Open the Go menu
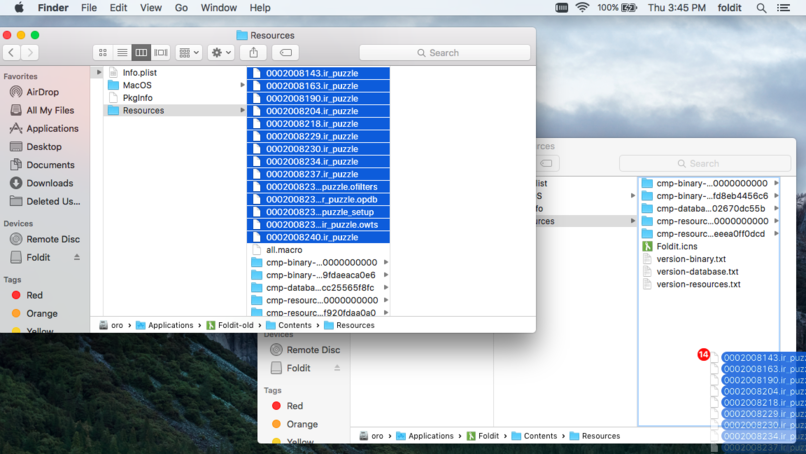This screenshot has width=806, height=454. [181, 8]
